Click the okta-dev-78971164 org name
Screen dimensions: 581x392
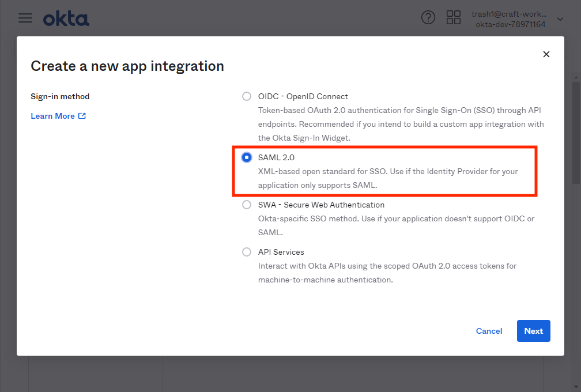coord(510,24)
